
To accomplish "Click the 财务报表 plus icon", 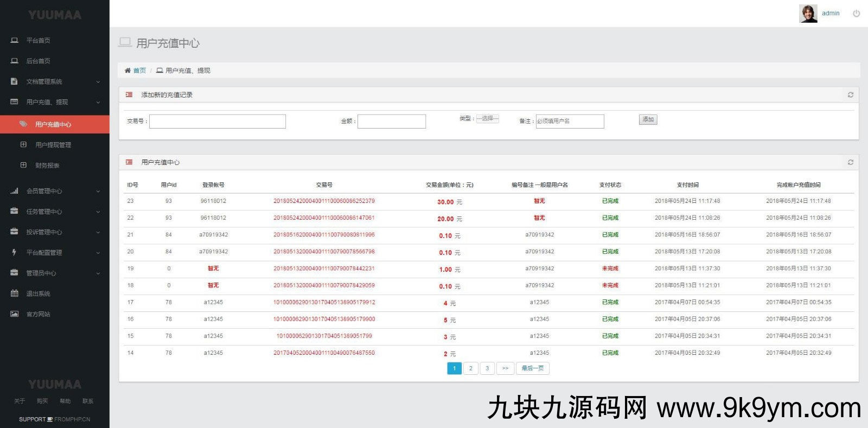I will (23, 165).
